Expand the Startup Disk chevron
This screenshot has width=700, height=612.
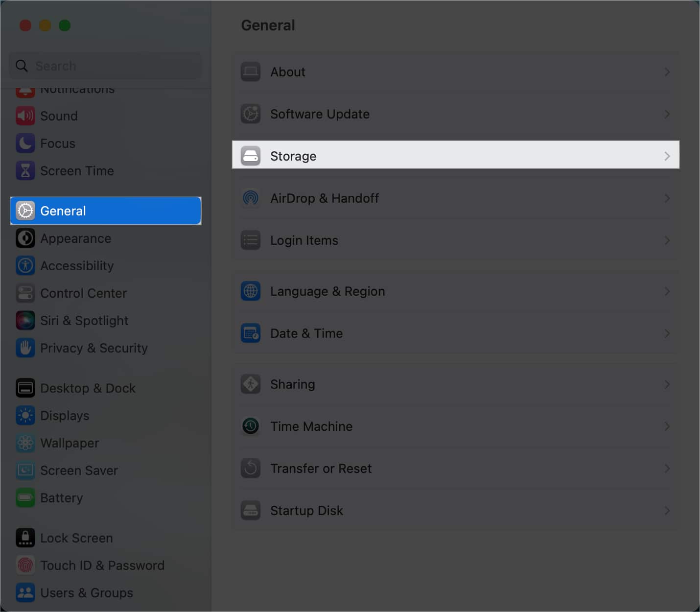tap(667, 511)
